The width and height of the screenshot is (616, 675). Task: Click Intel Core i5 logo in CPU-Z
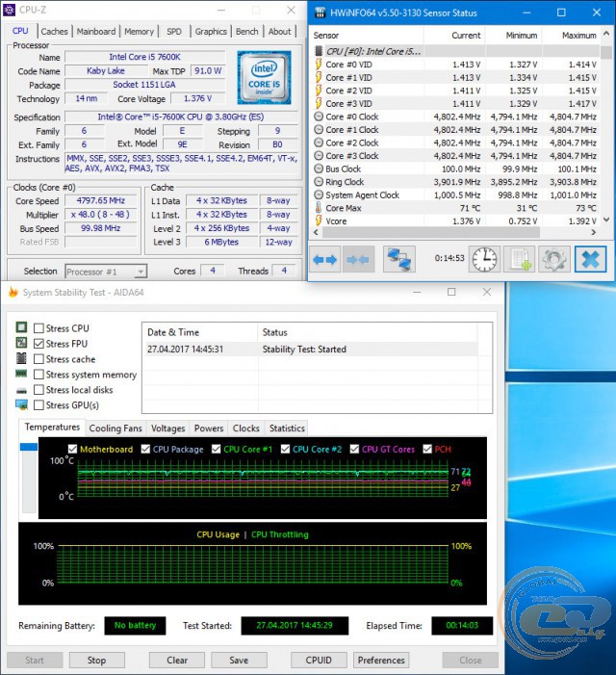click(x=264, y=77)
